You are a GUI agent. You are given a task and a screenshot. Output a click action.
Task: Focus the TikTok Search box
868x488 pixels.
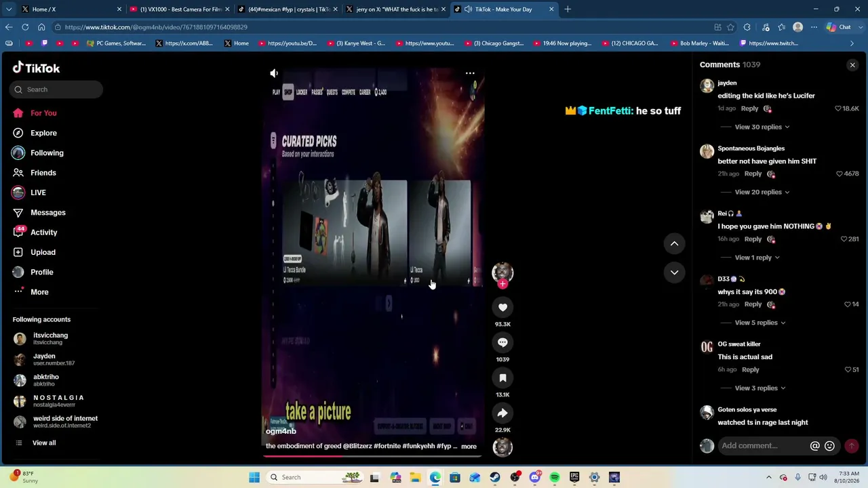[x=56, y=89]
